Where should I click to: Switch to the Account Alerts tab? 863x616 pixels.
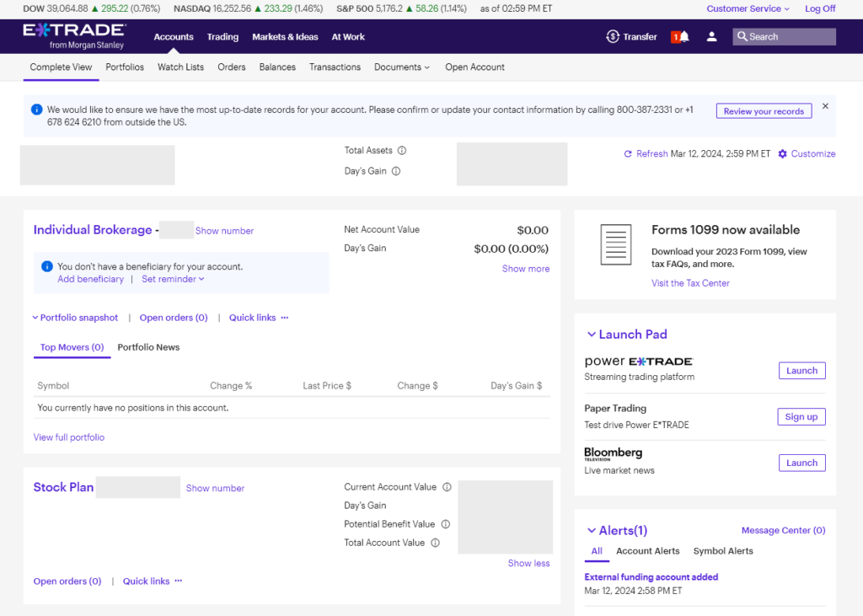pyautogui.click(x=648, y=551)
